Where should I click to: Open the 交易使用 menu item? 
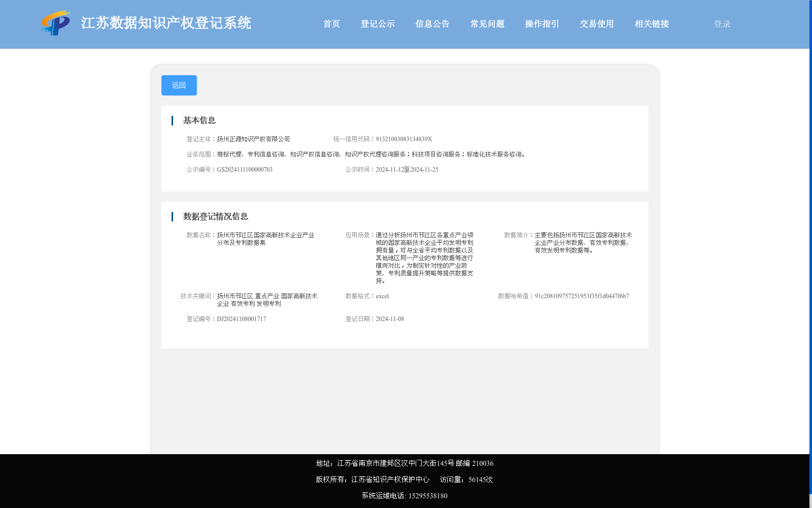pyautogui.click(x=597, y=24)
